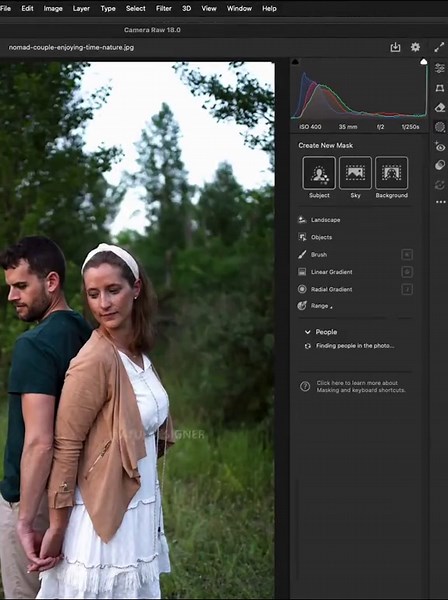This screenshot has height=600, width=448.
Task: Open the Layer menu
Action: point(81,8)
